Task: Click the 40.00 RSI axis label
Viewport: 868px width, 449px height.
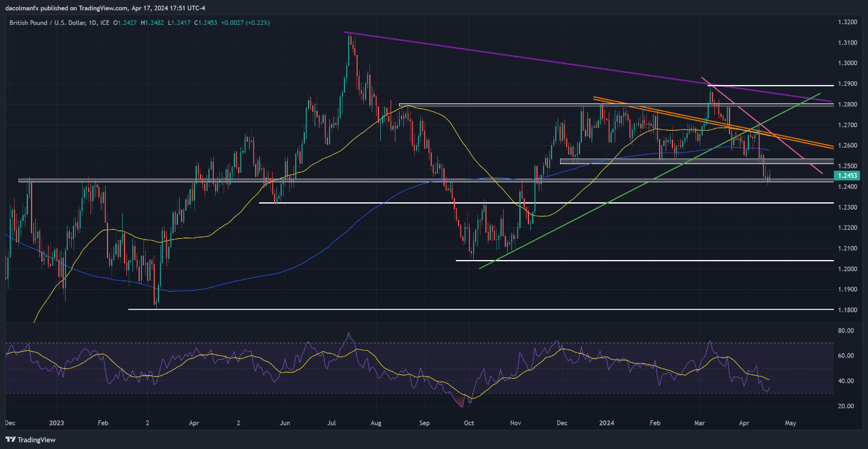Action: (847, 381)
